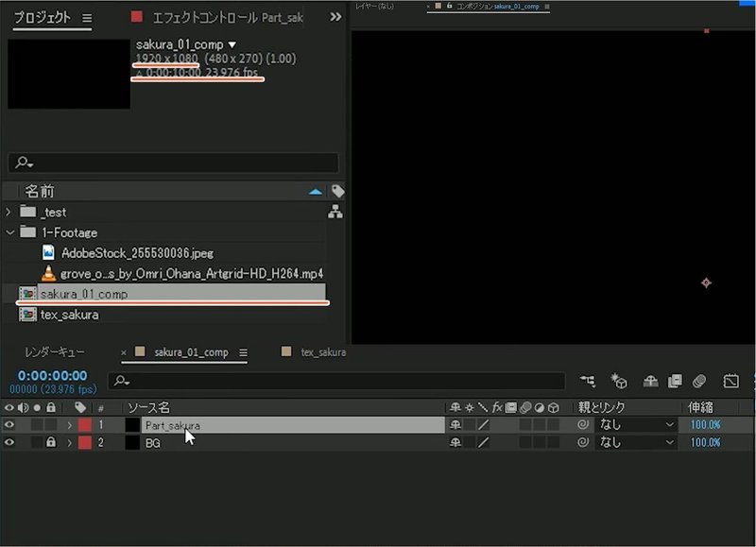The width and height of the screenshot is (756, 547).
Task: Collapse the 1-Footage folder
Action: click(10, 232)
